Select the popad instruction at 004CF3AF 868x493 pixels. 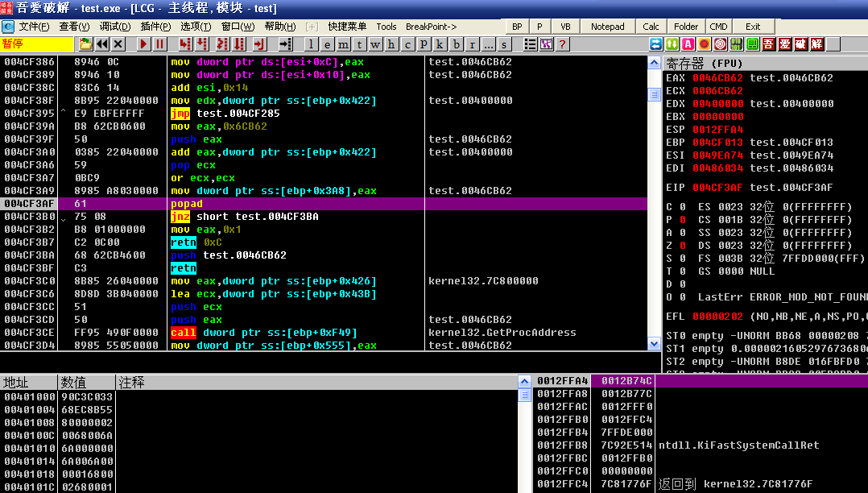[324, 204]
